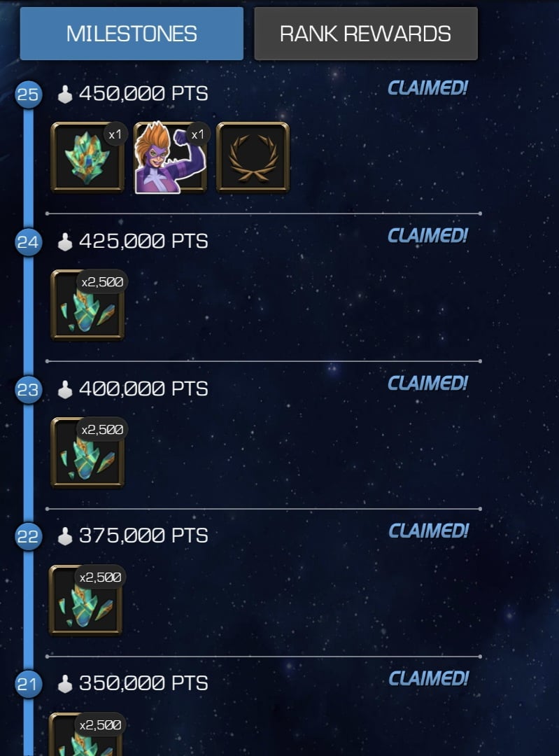The image size is (559, 756).
Task: Select milestone marker 21 on the timeline
Action: point(28,684)
